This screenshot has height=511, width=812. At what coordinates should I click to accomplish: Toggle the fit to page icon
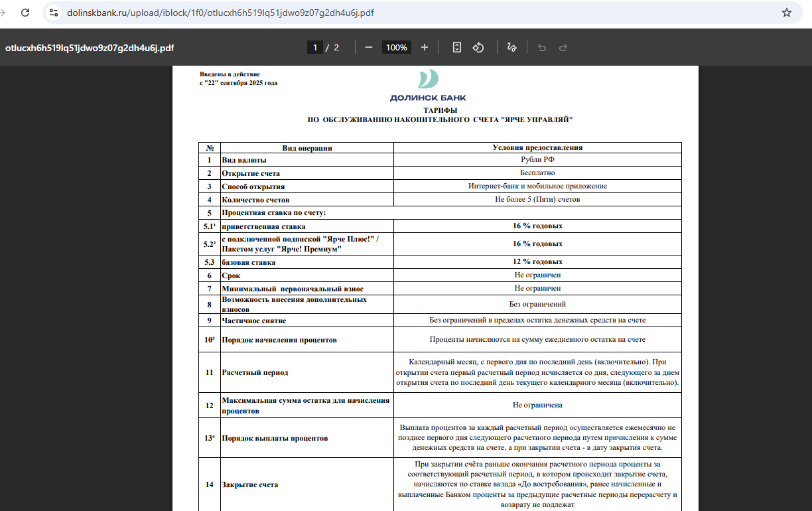click(x=456, y=47)
